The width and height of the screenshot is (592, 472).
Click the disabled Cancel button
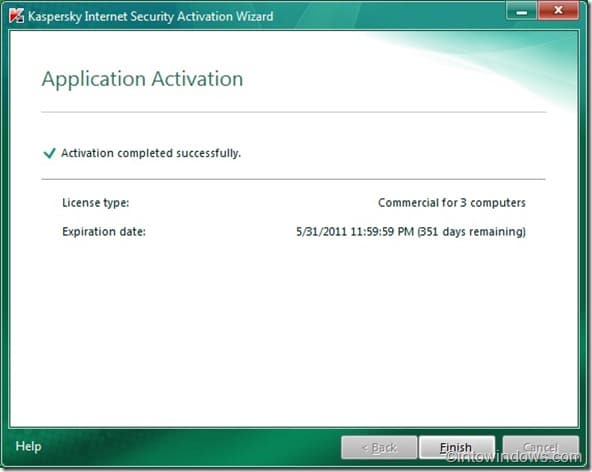(x=540, y=447)
